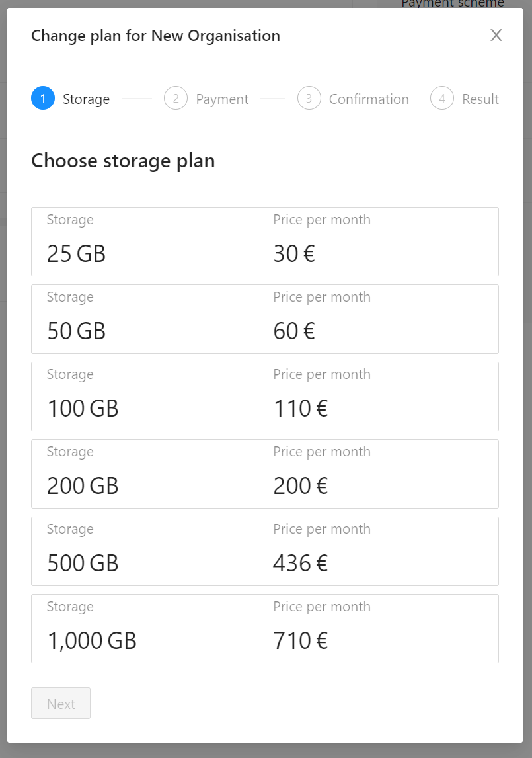532x758 pixels.
Task: Click the 710 € price option
Action: [300, 640]
